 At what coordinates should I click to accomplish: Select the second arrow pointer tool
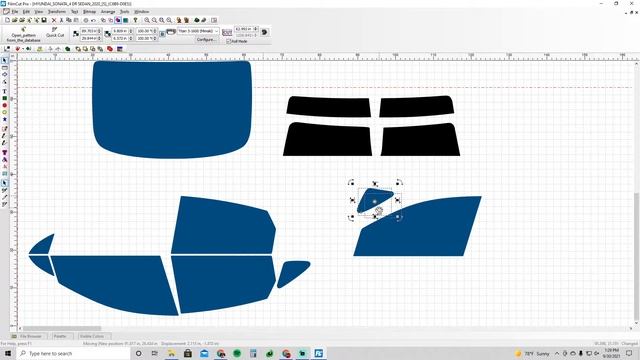click(4, 183)
